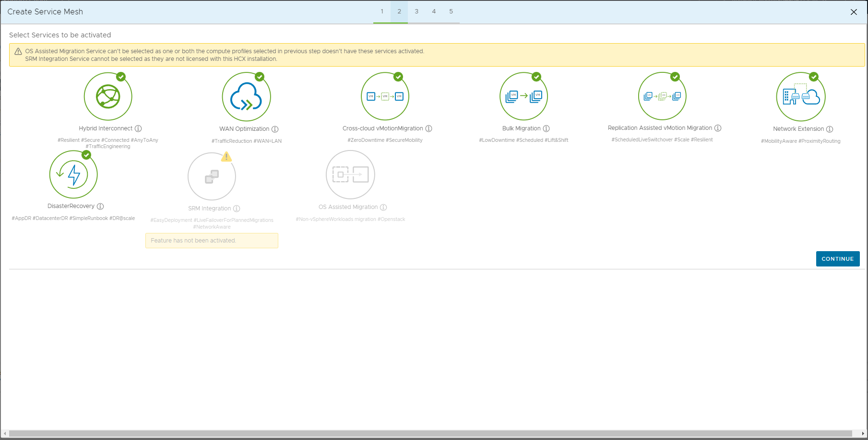This screenshot has height=440, width=868.
Task: Switch to wizard step 4
Action: click(434, 12)
